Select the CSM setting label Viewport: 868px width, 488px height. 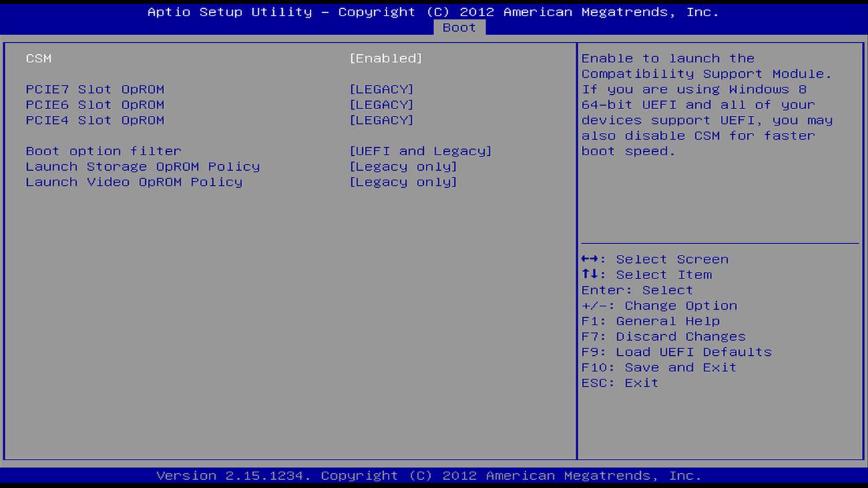[x=39, y=58]
